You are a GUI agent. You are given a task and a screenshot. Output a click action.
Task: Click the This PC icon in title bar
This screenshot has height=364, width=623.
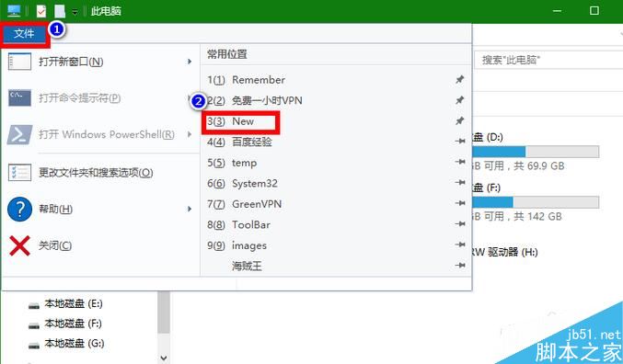pos(14,11)
